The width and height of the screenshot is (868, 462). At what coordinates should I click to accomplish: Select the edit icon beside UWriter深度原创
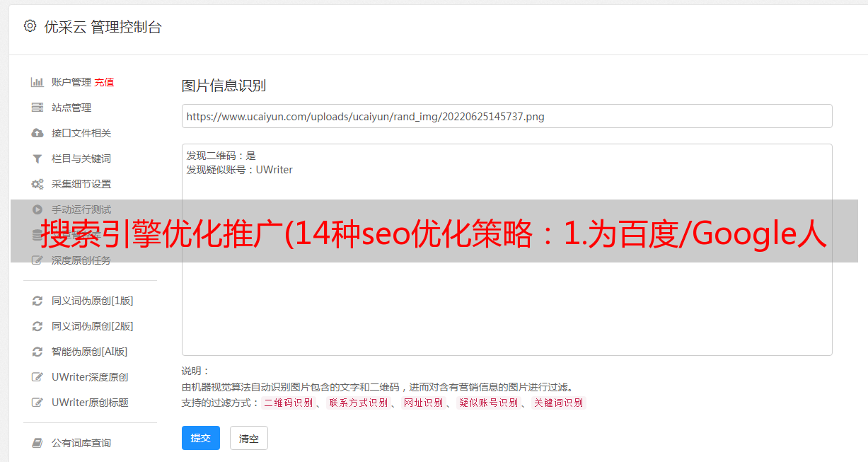click(x=37, y=377)
